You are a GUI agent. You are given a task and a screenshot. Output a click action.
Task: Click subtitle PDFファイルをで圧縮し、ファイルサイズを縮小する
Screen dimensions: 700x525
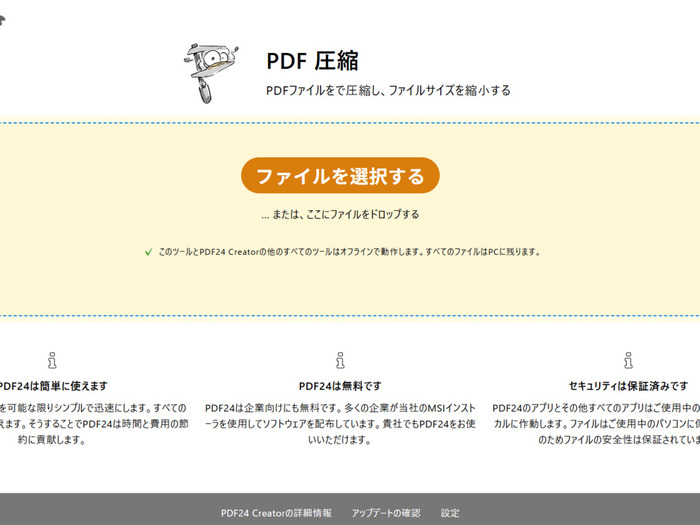click(x=388, y=91)
